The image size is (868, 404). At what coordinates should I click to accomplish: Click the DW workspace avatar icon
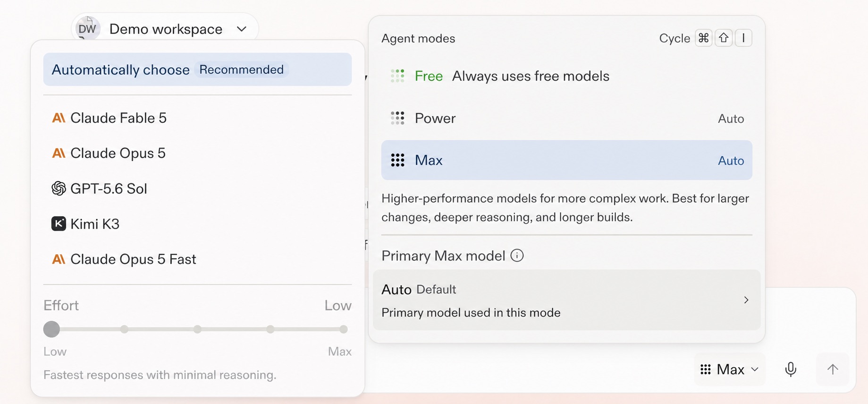[87, 28]
